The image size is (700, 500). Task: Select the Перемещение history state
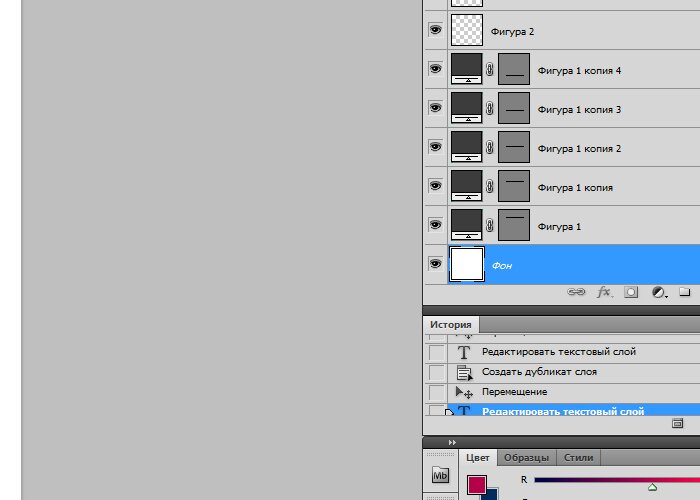(514, 392)
